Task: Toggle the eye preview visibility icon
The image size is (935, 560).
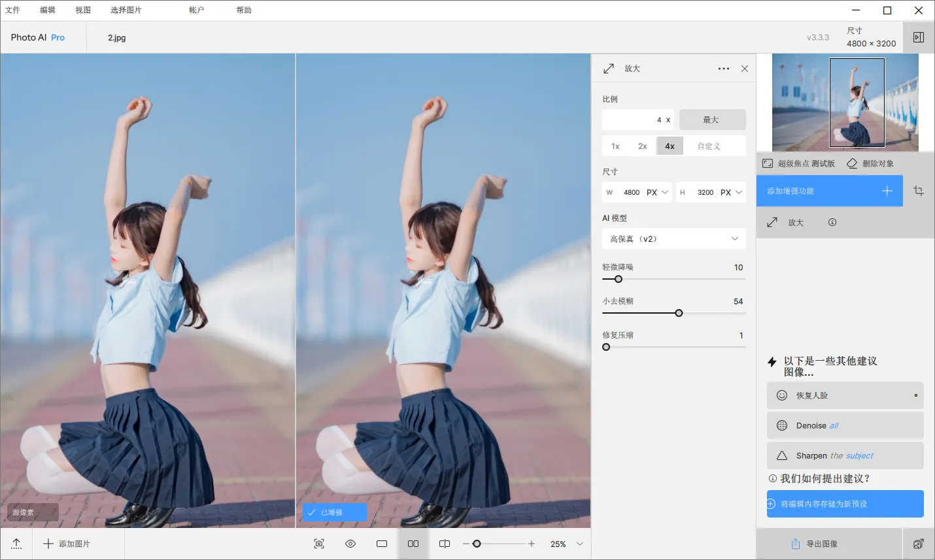Action: 350,544
